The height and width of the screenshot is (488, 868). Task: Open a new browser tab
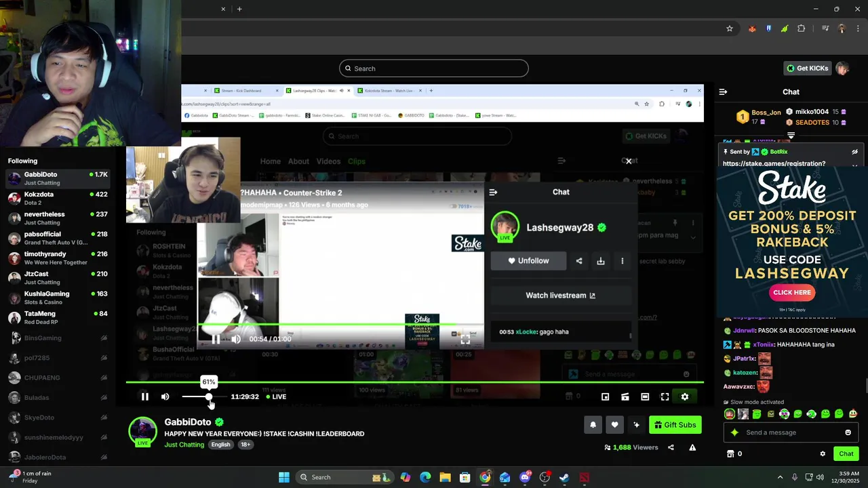pyautogui.click(x=239, y=9)
